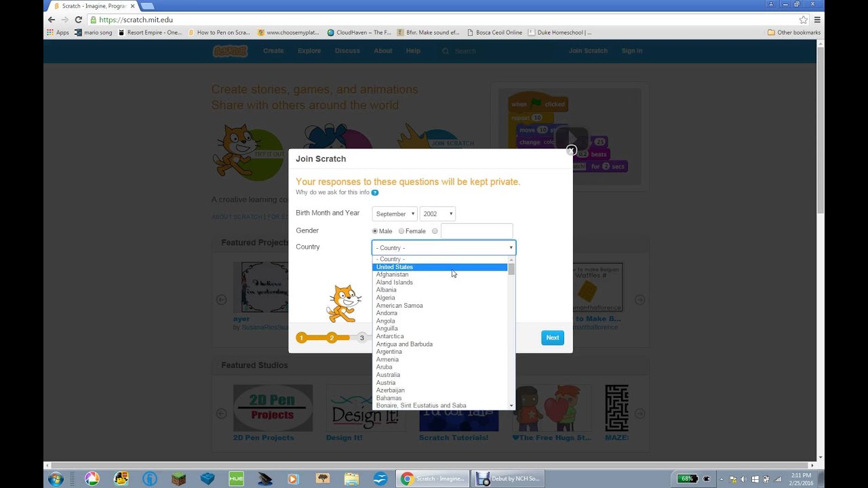The height and width of the screenshot is (488, 868).
Task: Select Anguilla in country list
Action: (x=440, y=329)
